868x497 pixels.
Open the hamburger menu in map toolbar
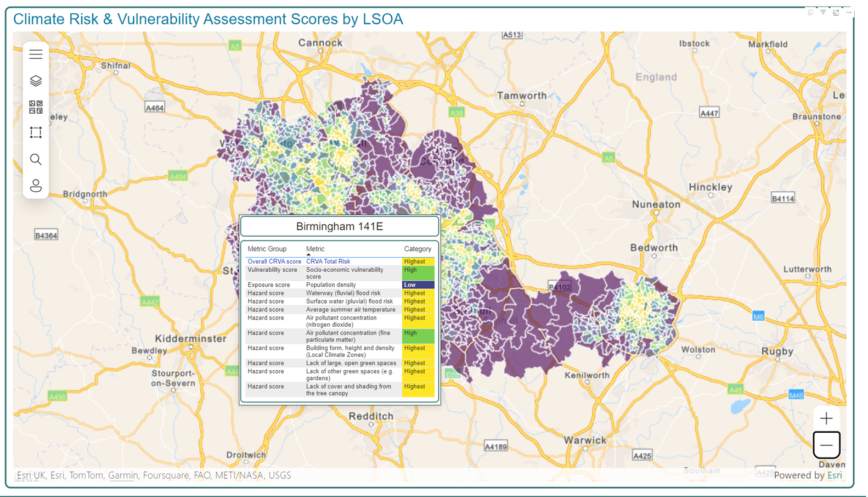(36, 54)
